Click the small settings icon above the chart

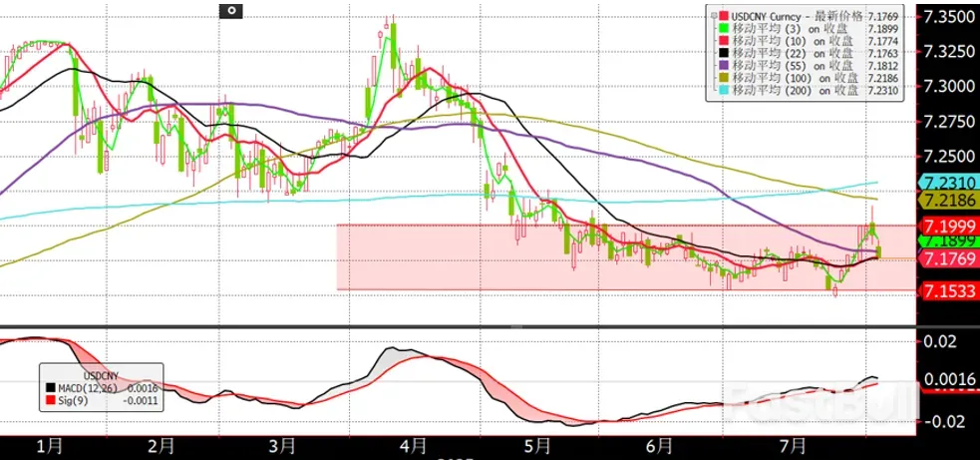pyautogui.click(x=230, y=11)
